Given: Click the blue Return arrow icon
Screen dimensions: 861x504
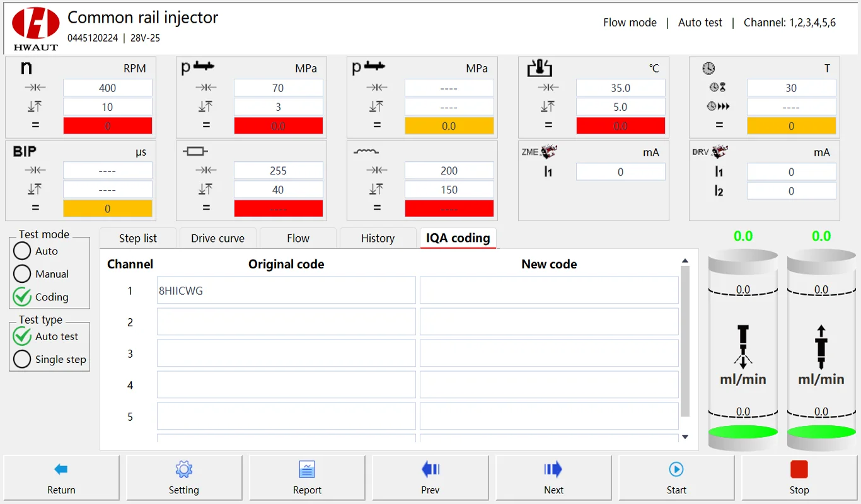Looking at the screenshot, I should [61, 469].
